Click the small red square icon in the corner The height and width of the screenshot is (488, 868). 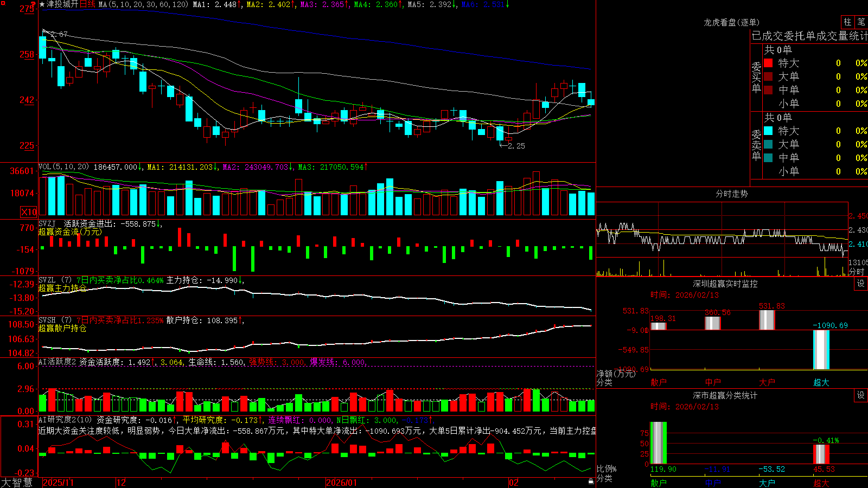[3, 2]
